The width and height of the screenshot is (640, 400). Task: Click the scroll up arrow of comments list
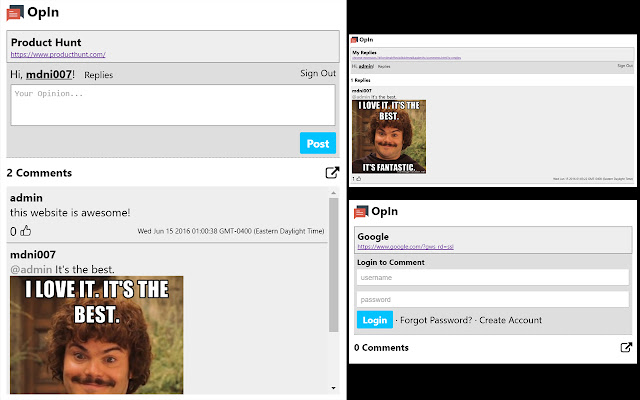333,193
